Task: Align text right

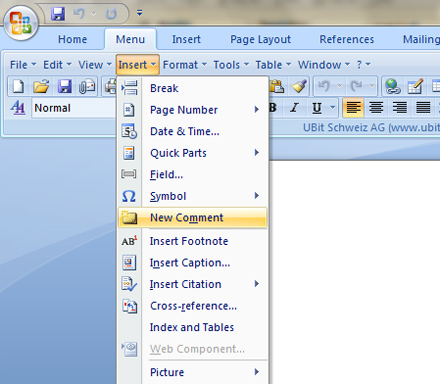Action: (x=399, y=108)
